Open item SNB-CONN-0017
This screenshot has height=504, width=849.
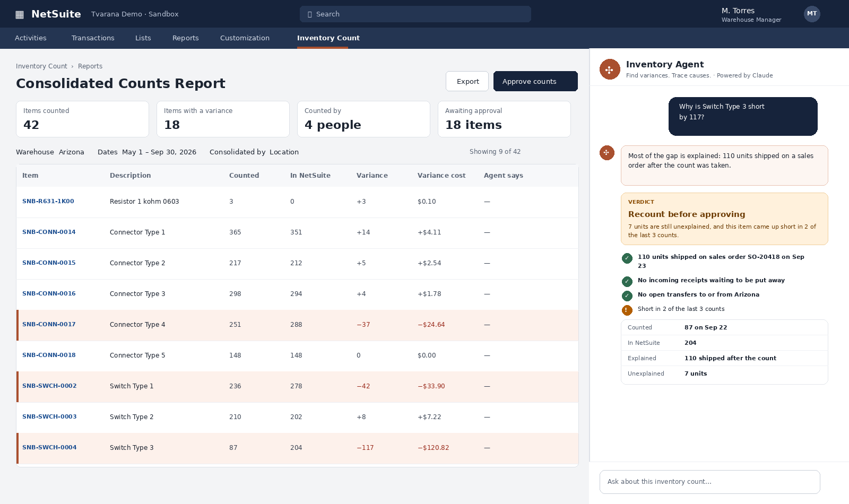pyautogui.click(x=49, y=325)
